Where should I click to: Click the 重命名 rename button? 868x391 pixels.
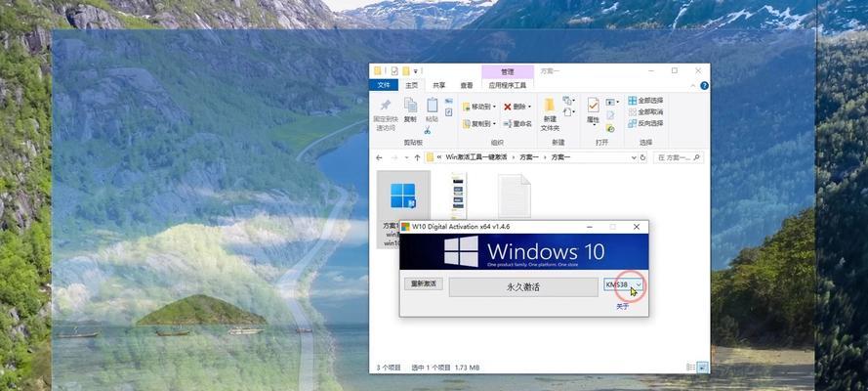pyautogui.click(x=518, y=123)
